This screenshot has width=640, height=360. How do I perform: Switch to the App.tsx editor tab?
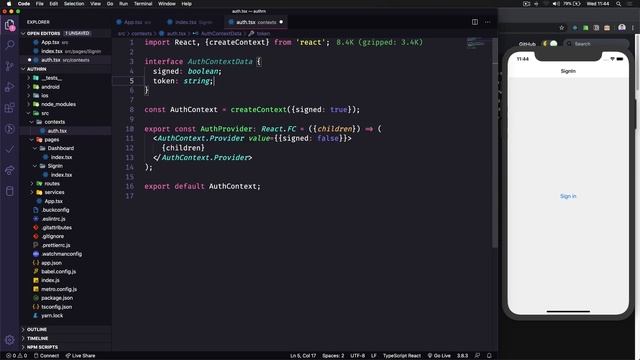point(137,22)
